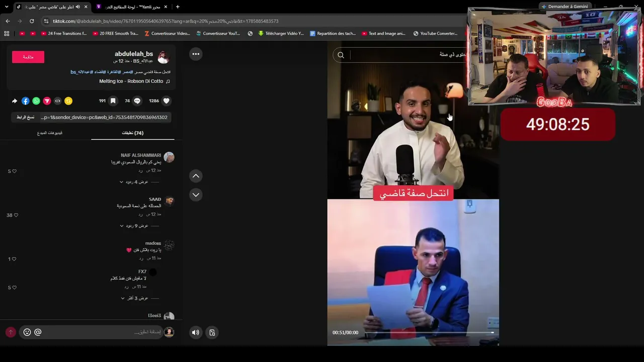Image resolution: width=644 pixels, height=362 pixels.
Task: Share the video on Facebook
Action: click(x=26, y=101)
